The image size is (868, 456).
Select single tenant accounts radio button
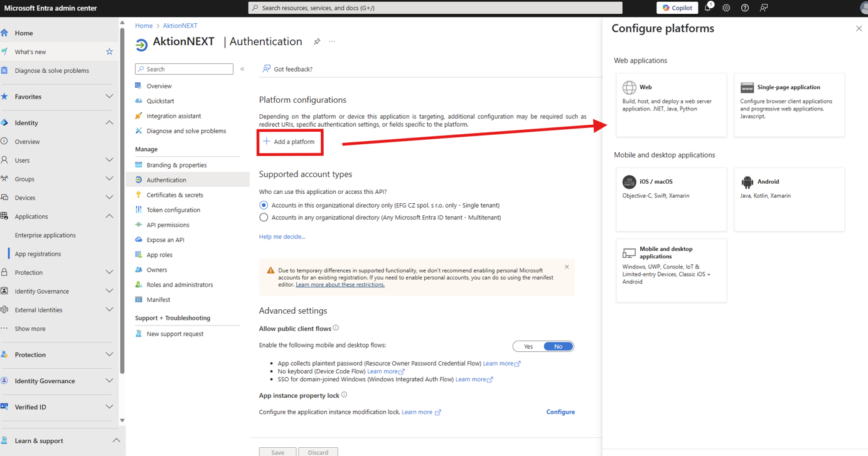point(264,205)
